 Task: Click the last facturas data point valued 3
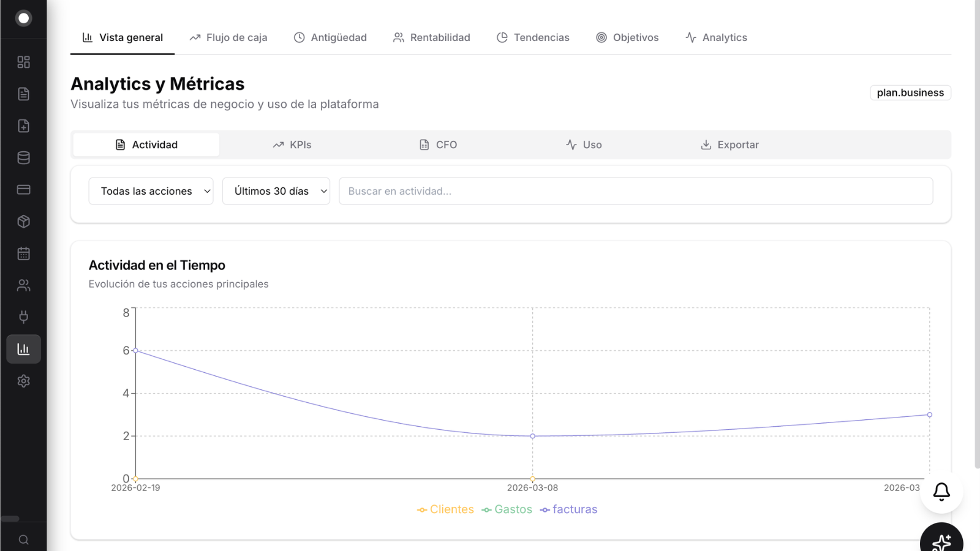[930, 414]
